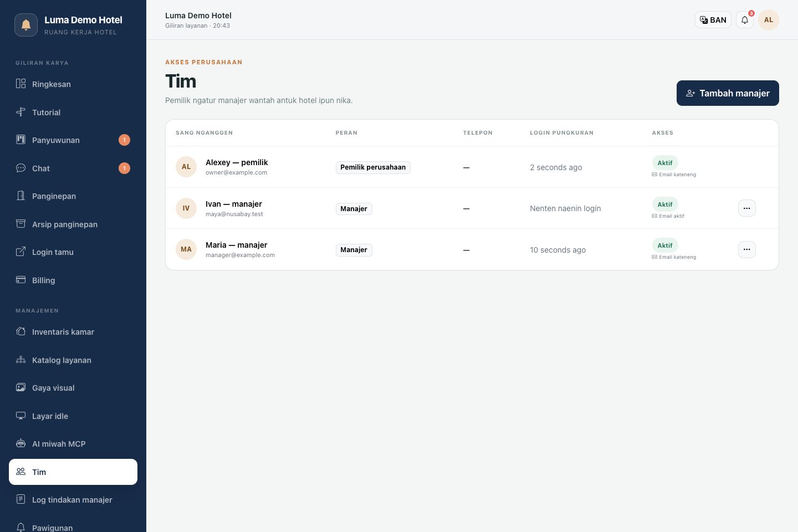Viewport: 798px width, 532px height.
Task: Click the Gaya visual image icon
Action: point(21,387)
